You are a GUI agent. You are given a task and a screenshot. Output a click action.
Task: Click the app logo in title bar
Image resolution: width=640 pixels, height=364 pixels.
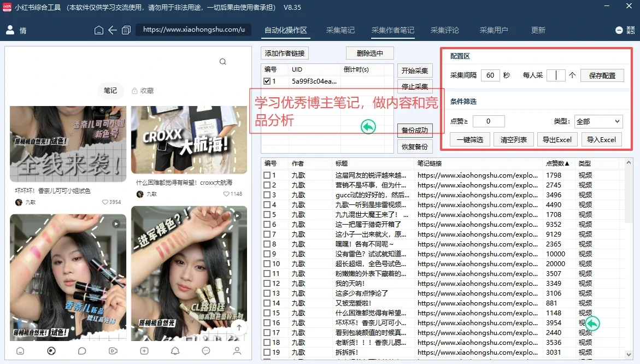(x=7, y=7)
